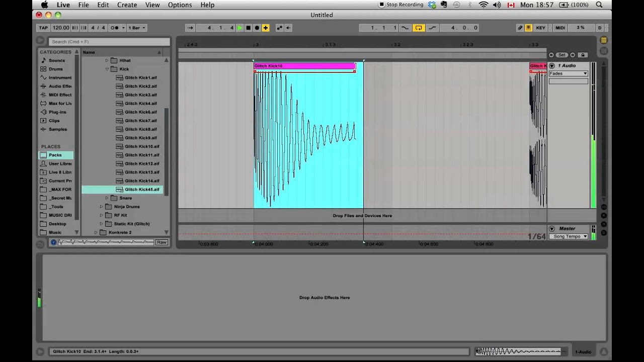Jump to next locator arrow

(572, 55)
